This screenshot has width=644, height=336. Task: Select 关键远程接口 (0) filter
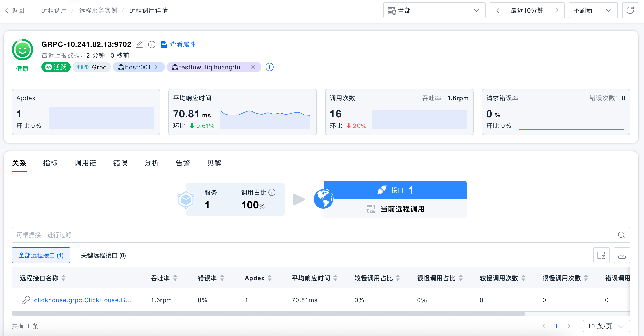click(103, 255)
